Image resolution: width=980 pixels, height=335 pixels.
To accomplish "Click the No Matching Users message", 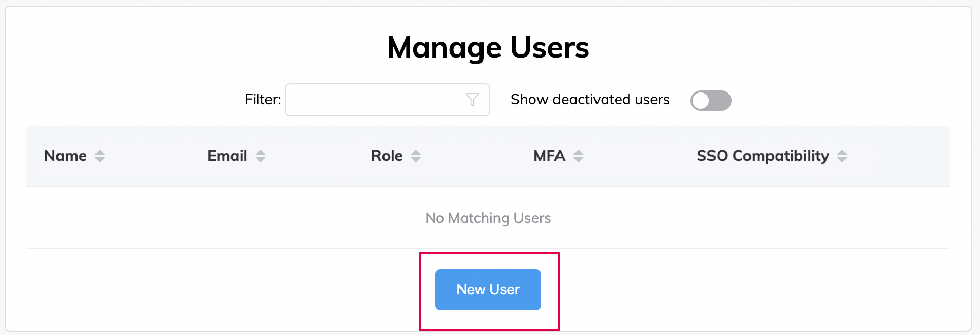I will click(488, 218).
